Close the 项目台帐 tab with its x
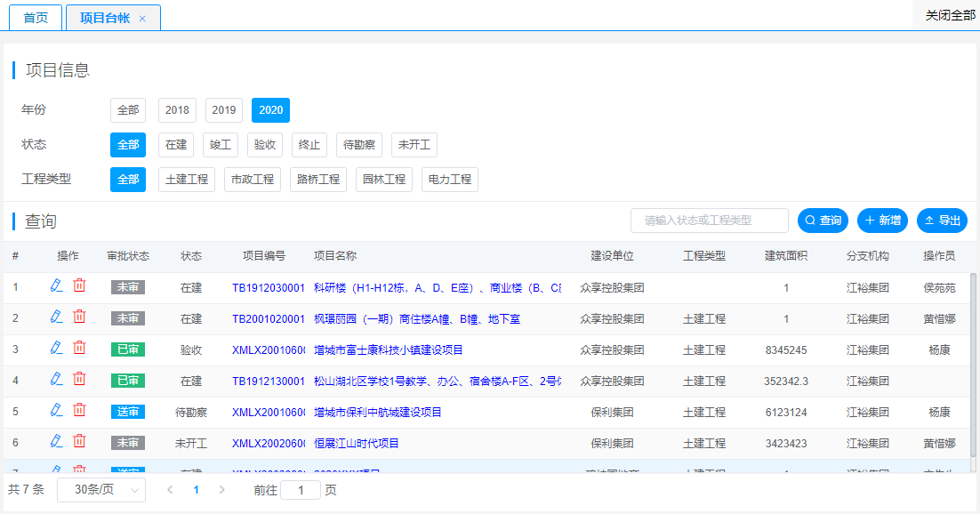This screenshot has height=514, width=980. coord(142,19)
